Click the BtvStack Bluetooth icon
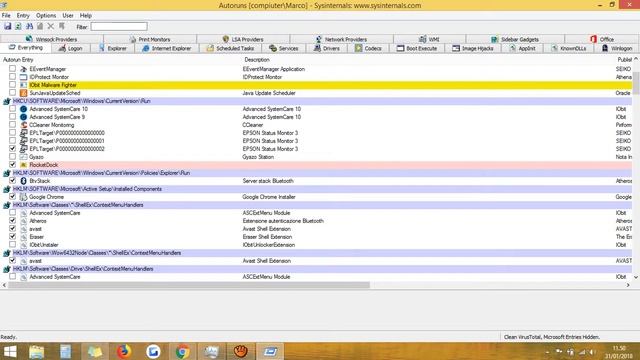Image resolution: width=640 pixels, height=360 pixels. (23, 181)
